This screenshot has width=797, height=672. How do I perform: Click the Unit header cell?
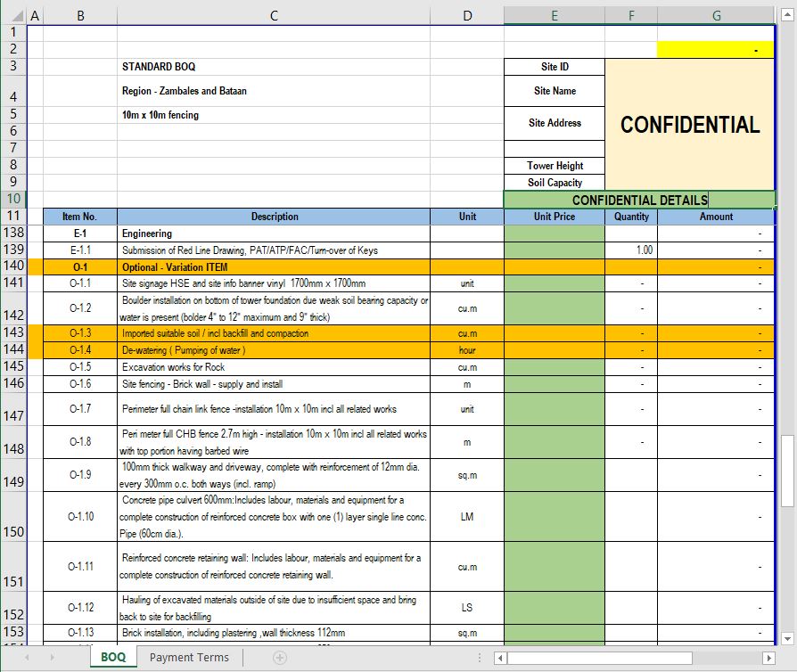(x=467, y=217)
